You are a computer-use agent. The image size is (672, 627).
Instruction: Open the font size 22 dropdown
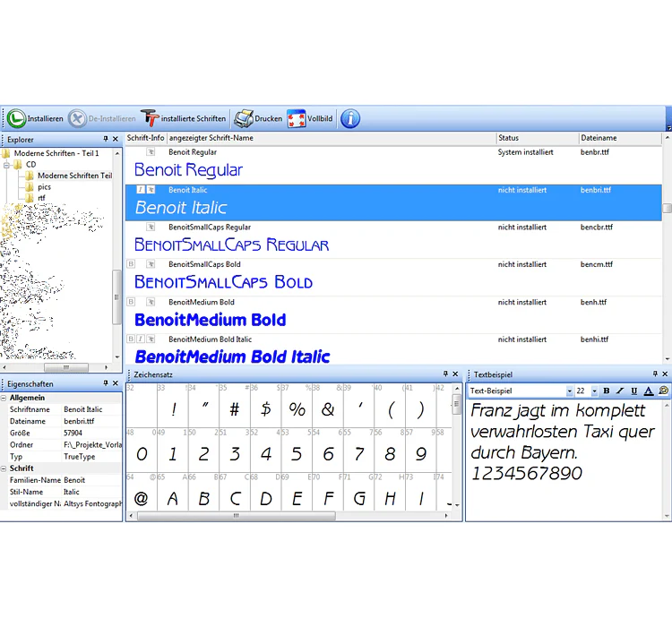click(594, 391)
